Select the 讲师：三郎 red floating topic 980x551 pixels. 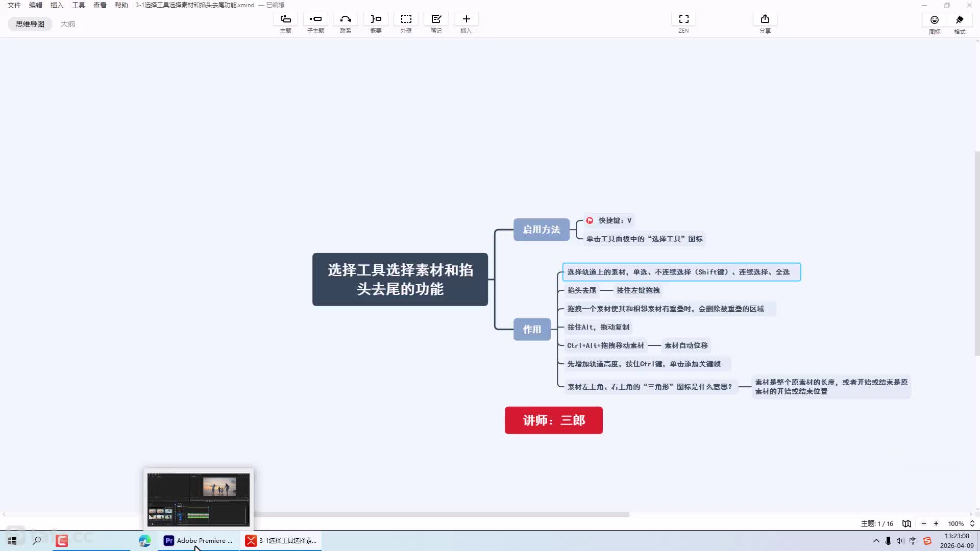[554, 420]
